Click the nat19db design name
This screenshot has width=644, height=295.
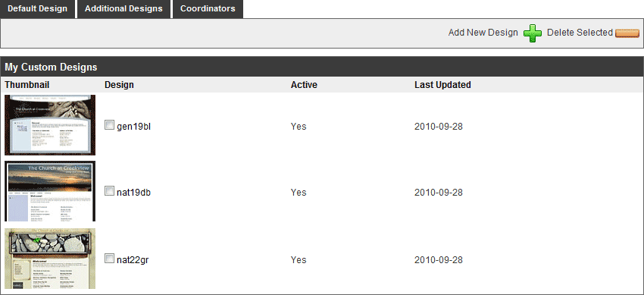pyautogui.click(x=133, y=193)
